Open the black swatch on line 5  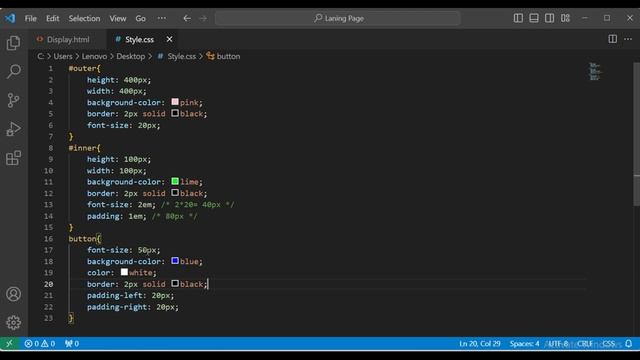tap(175, 113)
